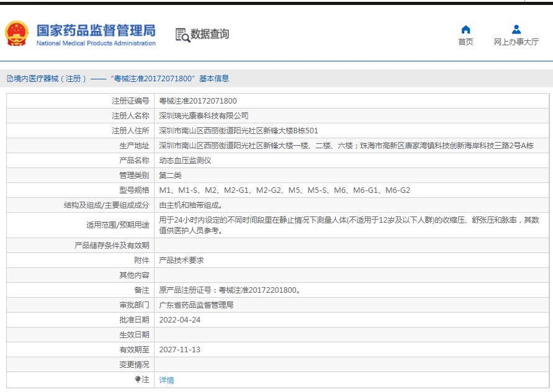Click the registration number 粤械注准20172071800 cell

[197, 101]
